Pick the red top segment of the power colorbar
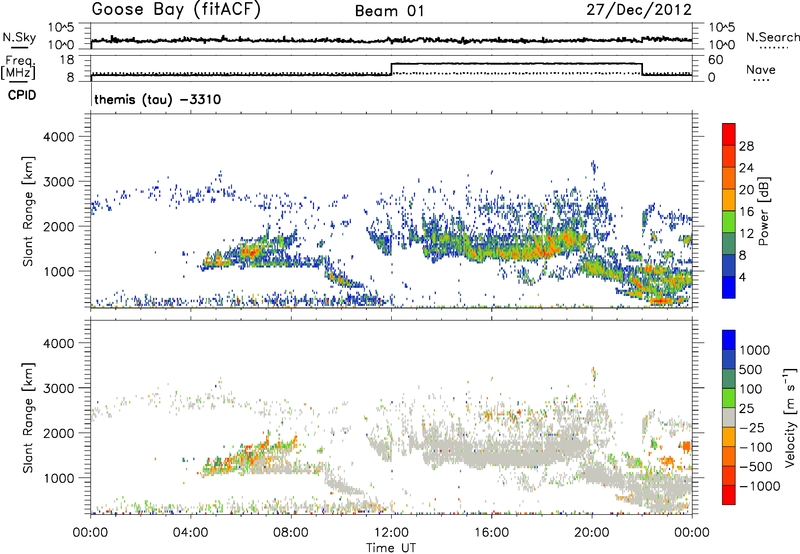The height and width of the screenshot is (554, 800). pyautogui.click(x=729, y=134)
